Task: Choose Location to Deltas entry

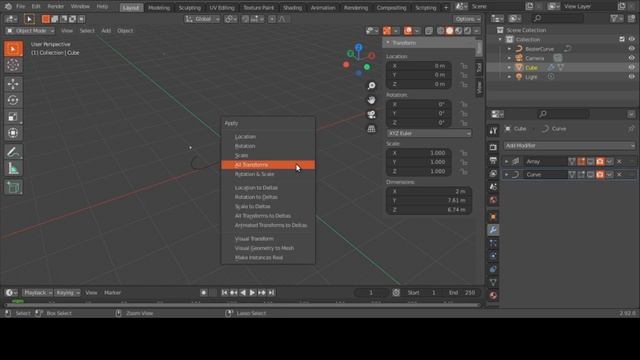Action: 268,188
